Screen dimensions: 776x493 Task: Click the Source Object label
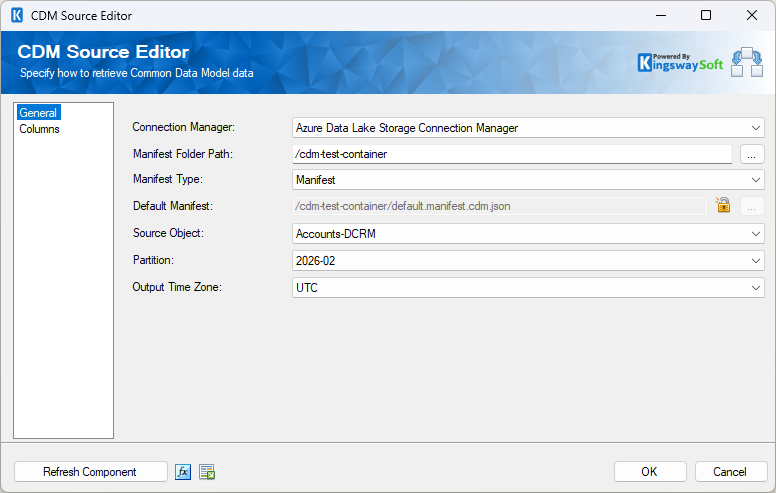pyautogui.click(x=168, y=233)
